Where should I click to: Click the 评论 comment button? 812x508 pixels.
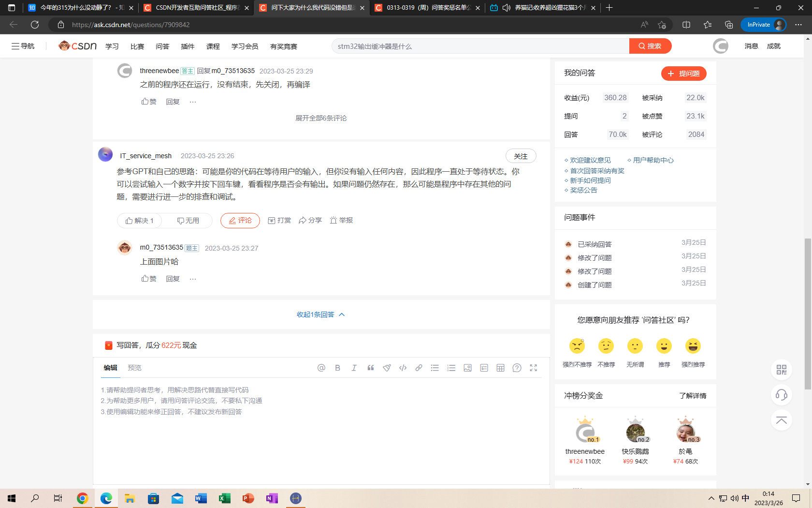(240, 221)
